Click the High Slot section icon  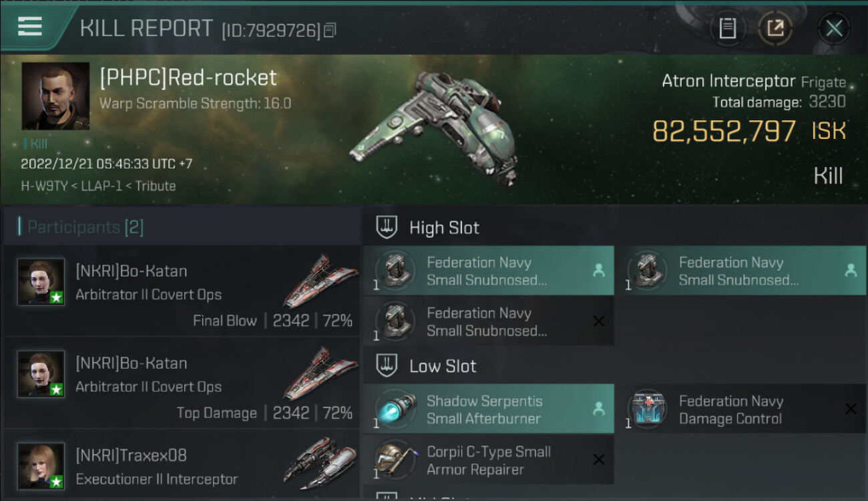[387, 228]
